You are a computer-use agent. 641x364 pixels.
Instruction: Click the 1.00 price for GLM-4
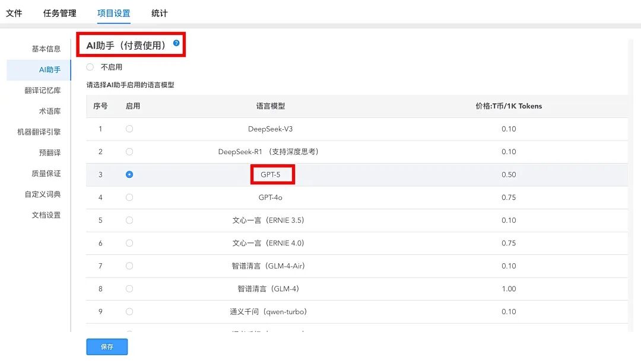pos(509,289)
